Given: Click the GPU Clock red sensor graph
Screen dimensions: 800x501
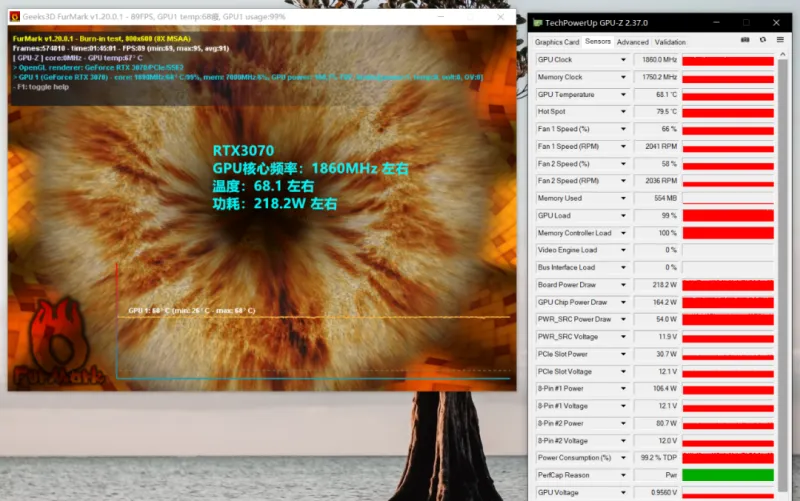Looking at the screenshot, I should coord(728,60).
